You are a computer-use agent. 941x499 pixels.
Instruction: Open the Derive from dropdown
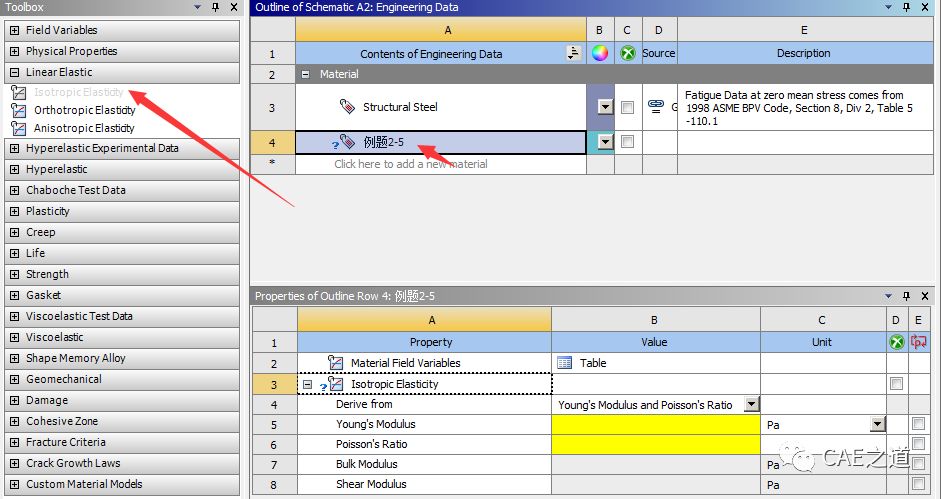coord(752,404)
